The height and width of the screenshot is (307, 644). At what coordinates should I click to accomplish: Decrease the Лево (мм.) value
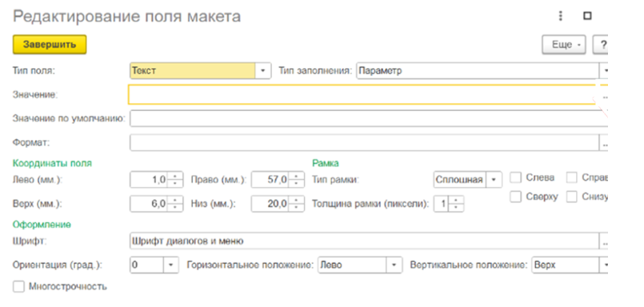tap(175, 183)
